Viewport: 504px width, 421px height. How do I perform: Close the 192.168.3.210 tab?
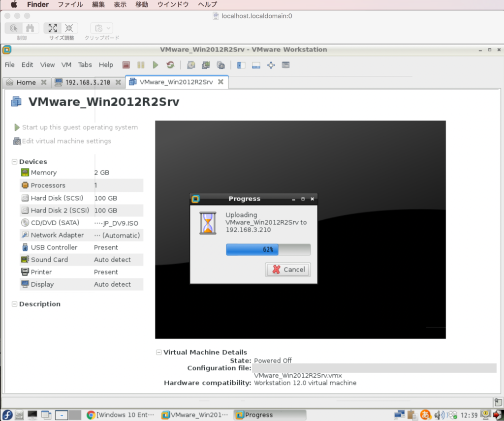coord(118,82)
